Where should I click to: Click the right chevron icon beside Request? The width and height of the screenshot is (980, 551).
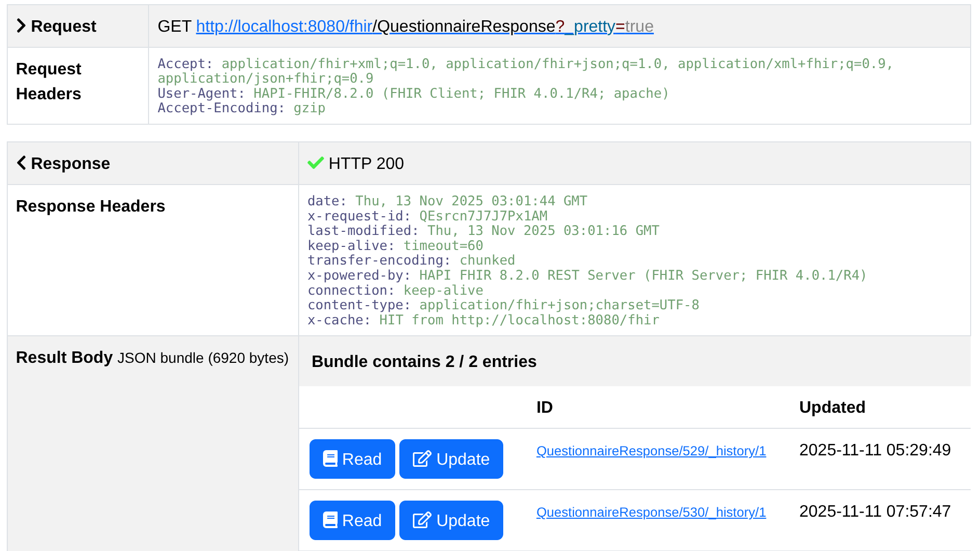(x=21, y=26)
